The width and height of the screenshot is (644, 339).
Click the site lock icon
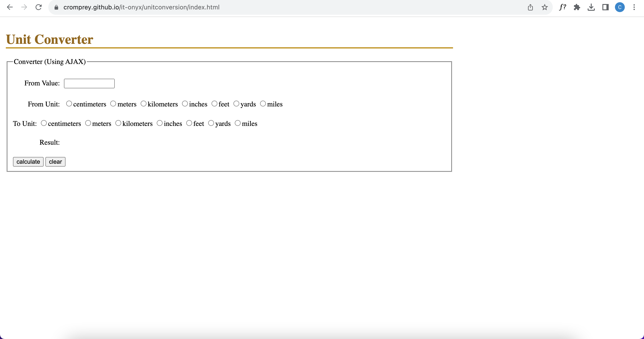tap(56, 7)
